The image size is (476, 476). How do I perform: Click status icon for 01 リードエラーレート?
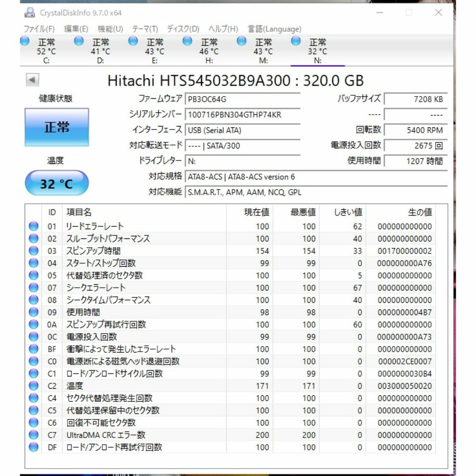(33, 226)
